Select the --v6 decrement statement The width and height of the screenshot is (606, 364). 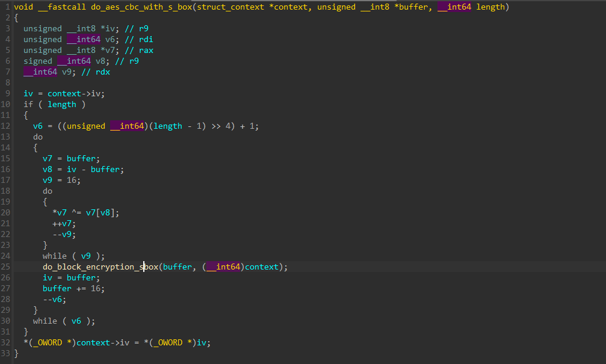pyautogui.click(x=54, y=299)
